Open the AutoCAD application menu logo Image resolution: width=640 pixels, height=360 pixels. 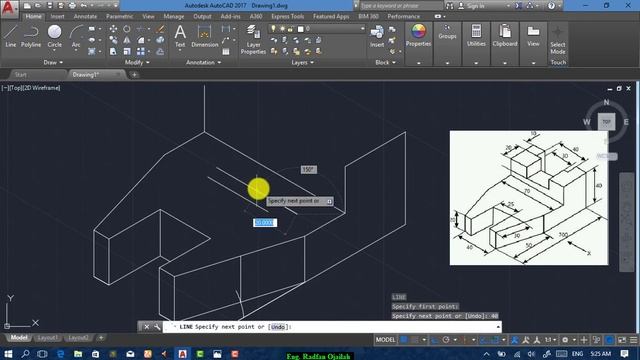click(x=9, y=8)
